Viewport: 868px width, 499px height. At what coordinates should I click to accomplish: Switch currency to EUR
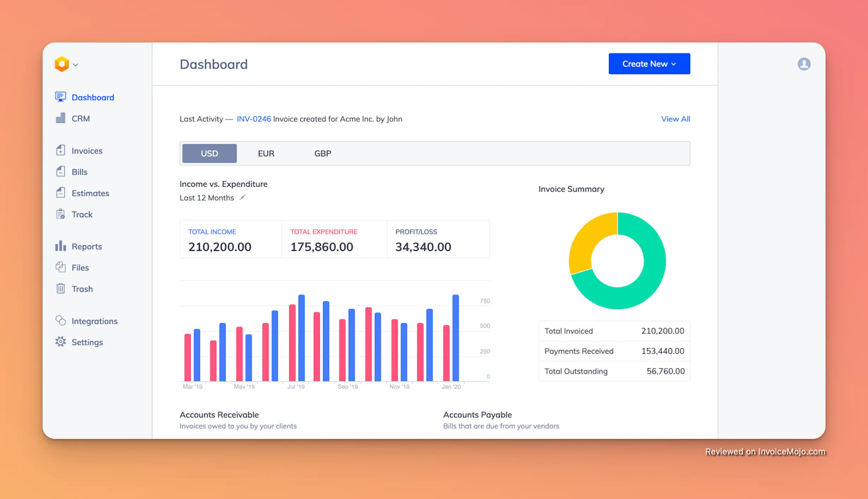(266, 153)
